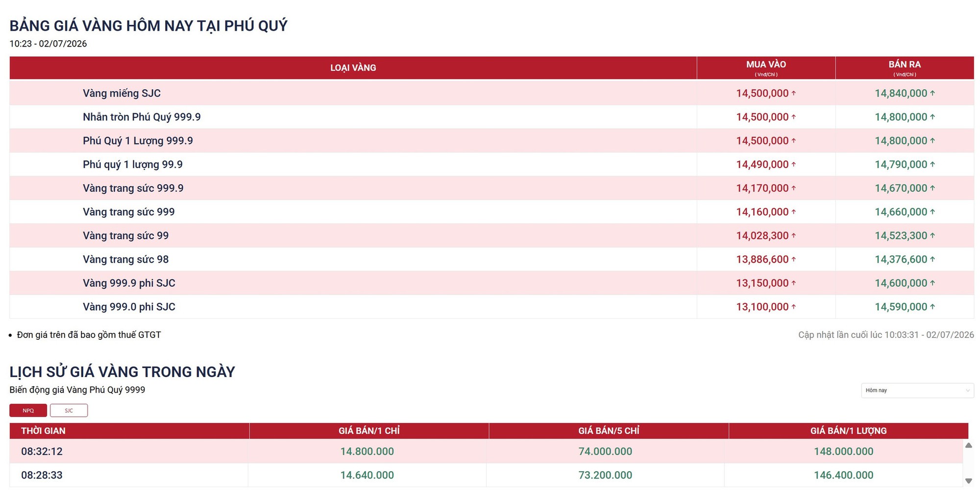980x501 pixels.
Task: Click up arrow beside Vàng miếng SJC buy price
Action: coord(793,93)
